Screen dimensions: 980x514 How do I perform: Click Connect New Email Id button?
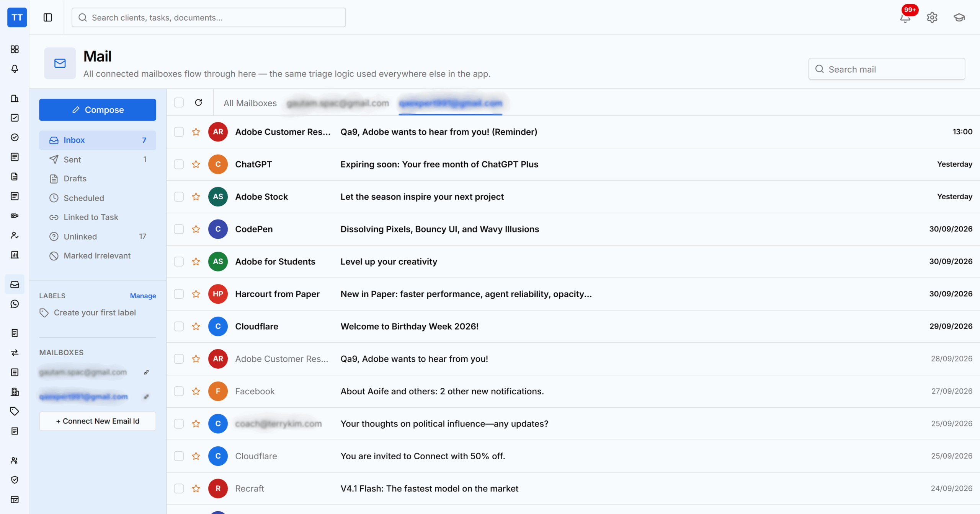click(x=98, y=421)
